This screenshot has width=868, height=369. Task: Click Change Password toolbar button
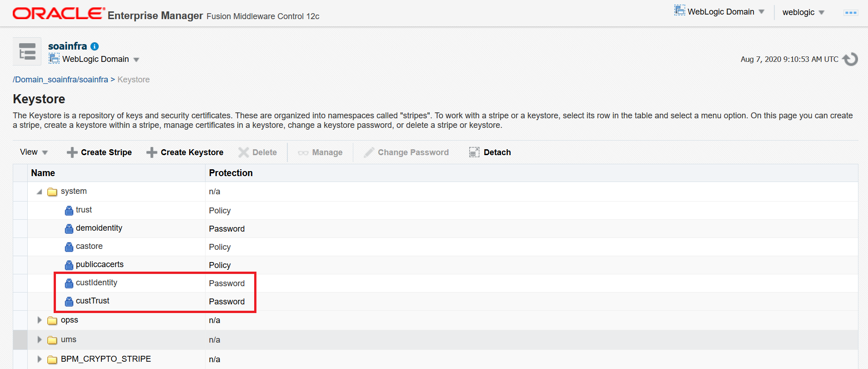tap(406, 152)
